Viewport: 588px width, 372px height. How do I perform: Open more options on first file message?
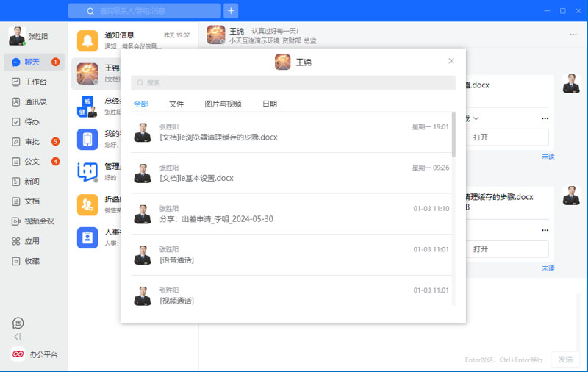pyautogui.click(x=545, y=118)
